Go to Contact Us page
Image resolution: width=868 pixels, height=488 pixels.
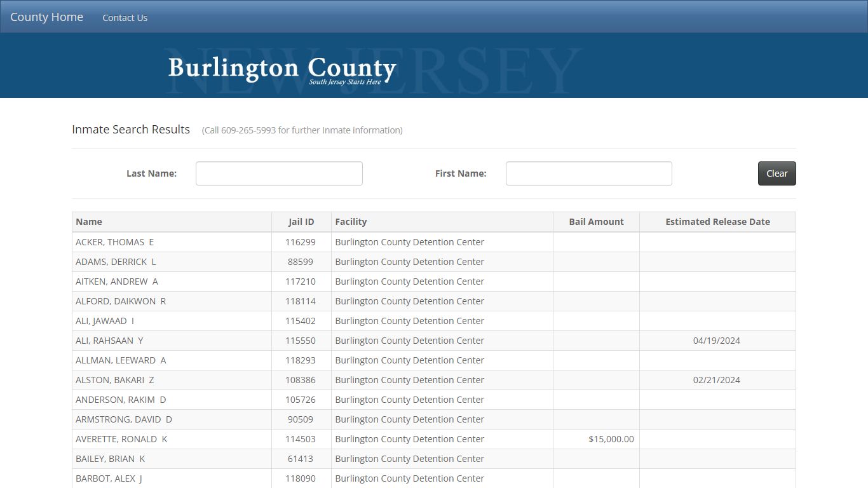[125, 18]
